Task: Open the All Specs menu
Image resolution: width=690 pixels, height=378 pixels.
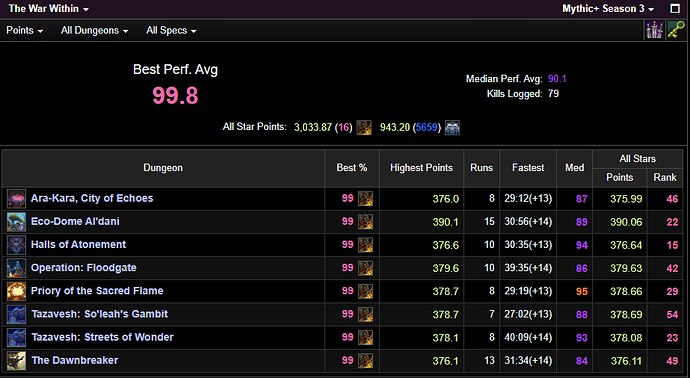Action: [x=171, y=30]
